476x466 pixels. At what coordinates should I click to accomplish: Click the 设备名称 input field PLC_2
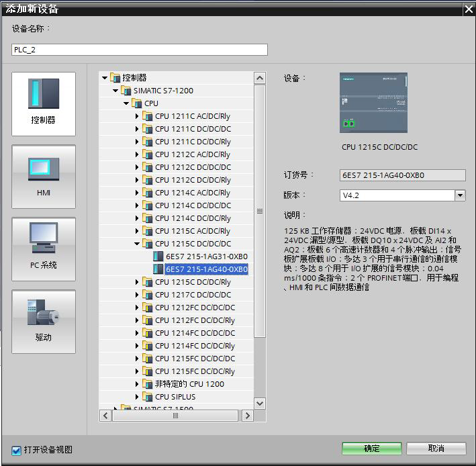click(x=140, y=50)
